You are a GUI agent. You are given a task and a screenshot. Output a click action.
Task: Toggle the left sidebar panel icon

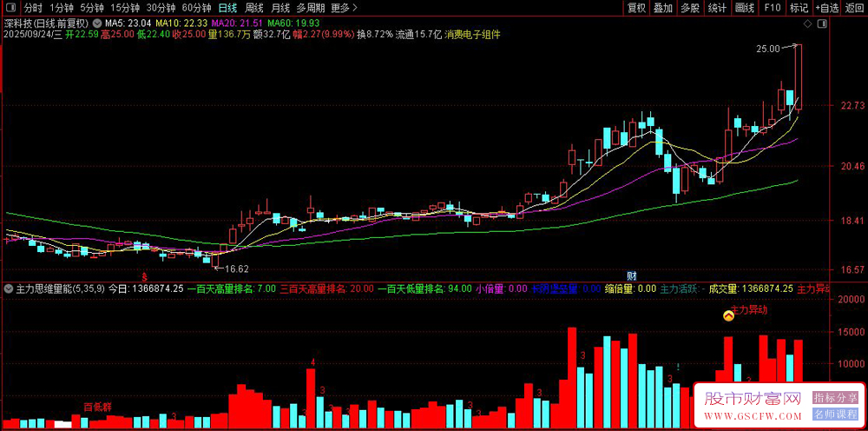[x=12, y=8]
